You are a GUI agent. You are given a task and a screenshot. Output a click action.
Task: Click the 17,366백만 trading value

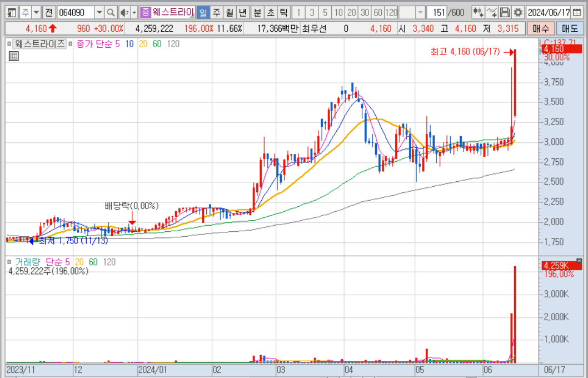click(277, 28)
